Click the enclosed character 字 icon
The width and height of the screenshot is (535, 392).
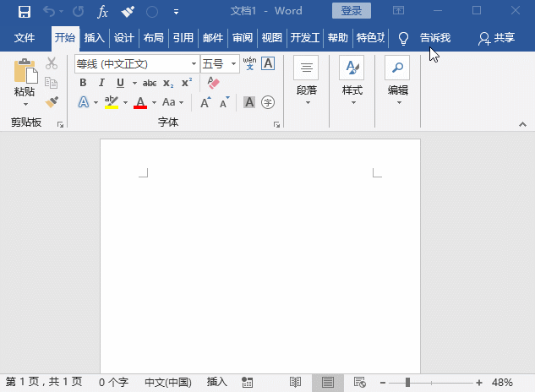(268, 102)
